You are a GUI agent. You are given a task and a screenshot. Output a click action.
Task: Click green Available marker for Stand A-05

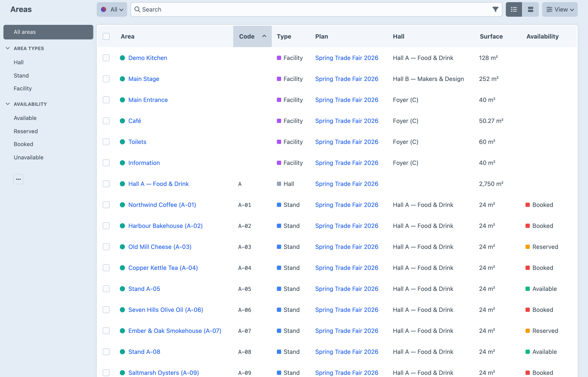[x=528, y=289]
